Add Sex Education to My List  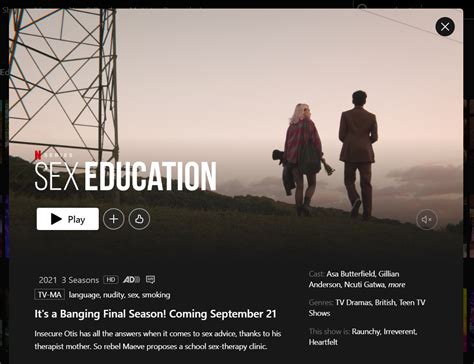(114, 219)
